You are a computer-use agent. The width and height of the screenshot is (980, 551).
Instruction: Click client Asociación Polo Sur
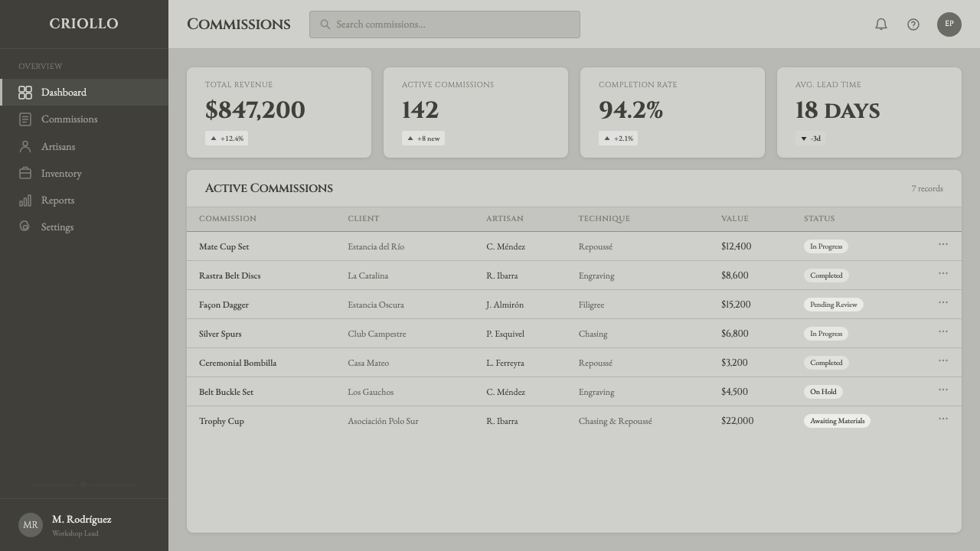(x=383, y=421)
